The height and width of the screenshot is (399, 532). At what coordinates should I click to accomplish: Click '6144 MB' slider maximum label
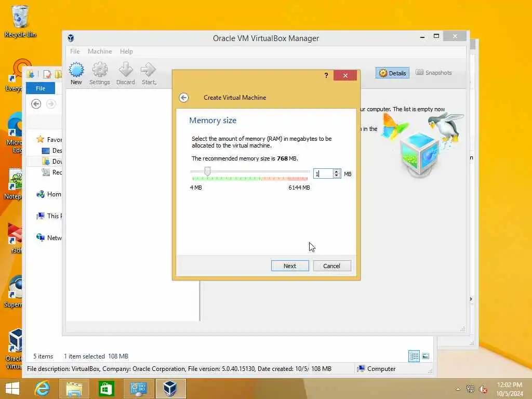(x=299, y=188)
